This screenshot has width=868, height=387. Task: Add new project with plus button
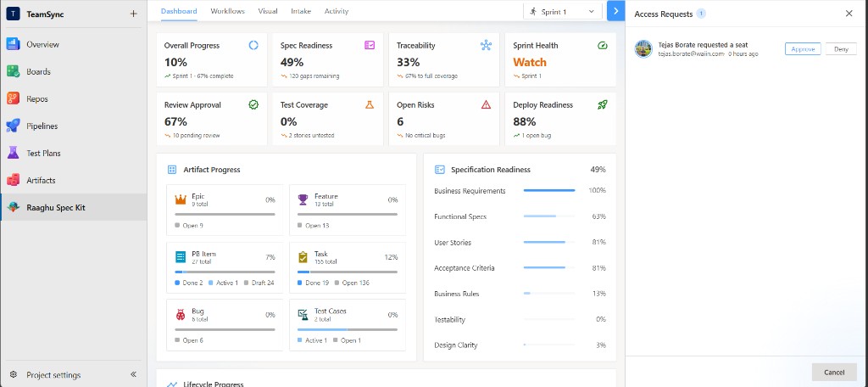[x=133, y=14]
